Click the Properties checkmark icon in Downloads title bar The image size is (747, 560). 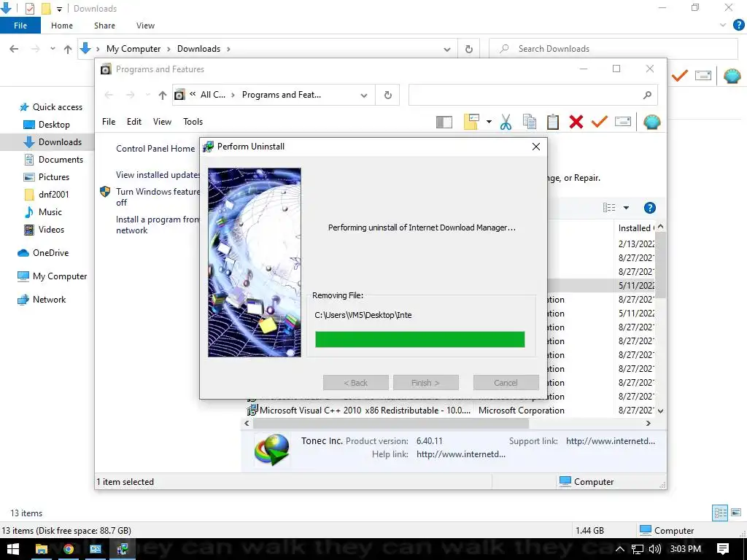coord(29,9)
